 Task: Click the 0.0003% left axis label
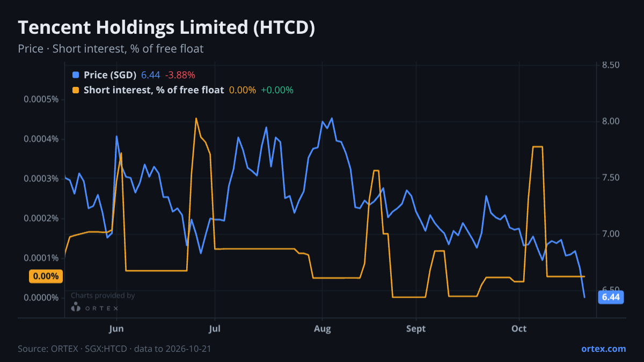tap(41, 179)
